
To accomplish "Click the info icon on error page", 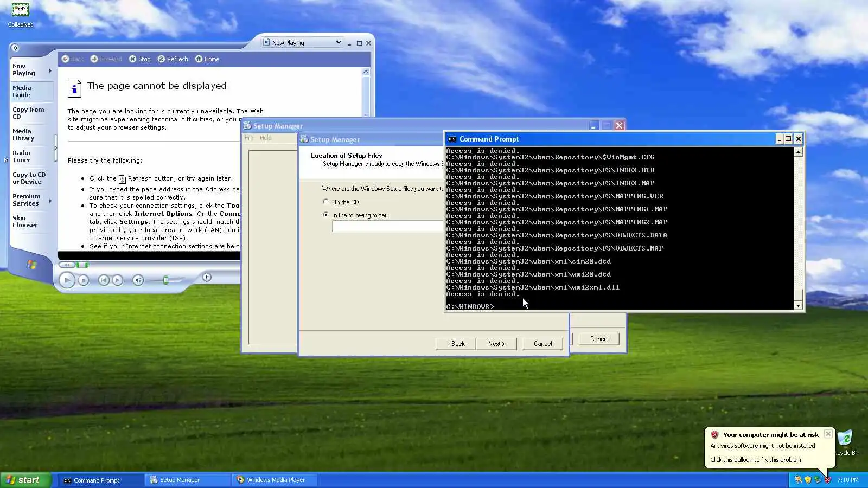I will pos(74,88).
